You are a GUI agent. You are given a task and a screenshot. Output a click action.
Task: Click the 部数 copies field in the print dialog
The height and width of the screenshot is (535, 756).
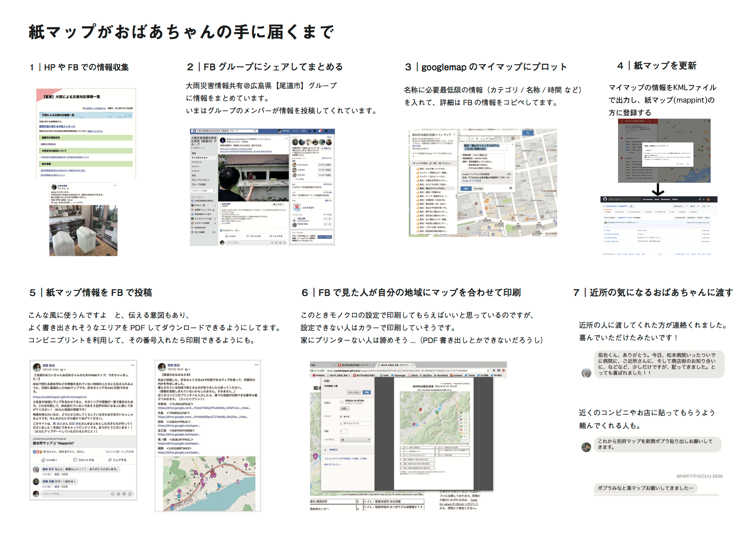click(x=343, y=431)
